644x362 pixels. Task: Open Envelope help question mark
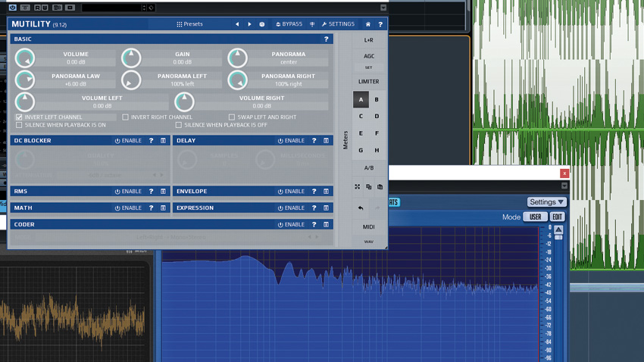coord(314,192)
